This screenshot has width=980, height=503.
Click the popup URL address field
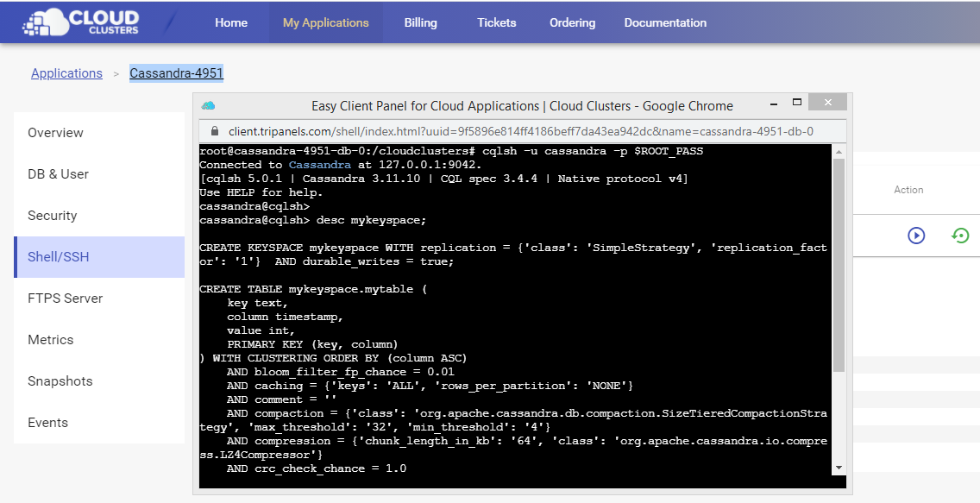(x=521, y=131)
